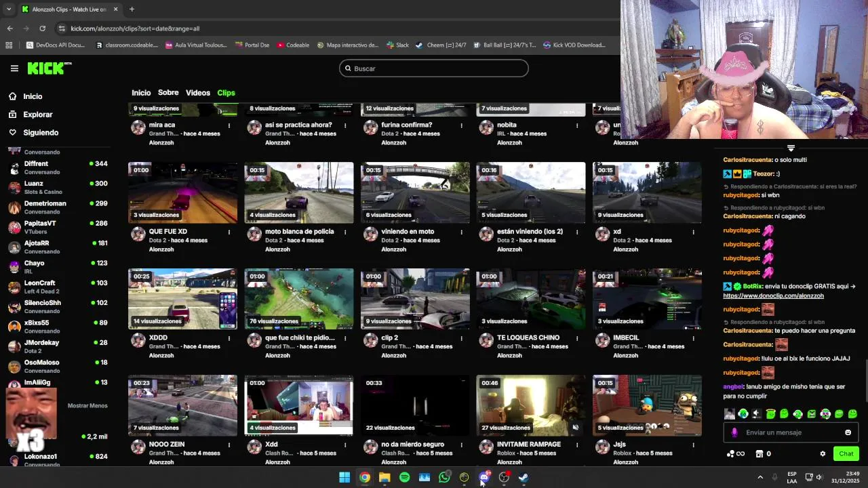Screen dimensions: 868x488
Task: Collapse followed channels with 'Mostrar Menos'
Action: 87,405
